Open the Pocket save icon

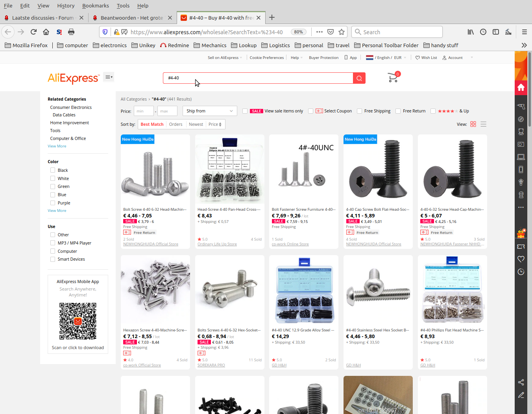tap(331, 32)
